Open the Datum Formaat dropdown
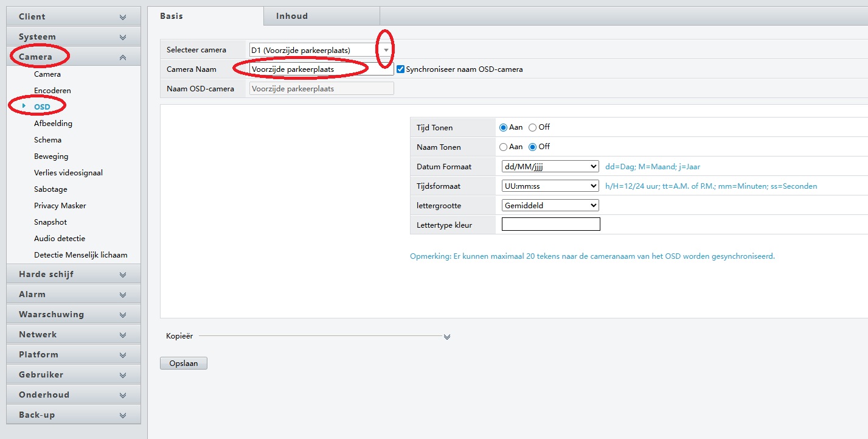868x439 pixels. (x=550, y=166)
